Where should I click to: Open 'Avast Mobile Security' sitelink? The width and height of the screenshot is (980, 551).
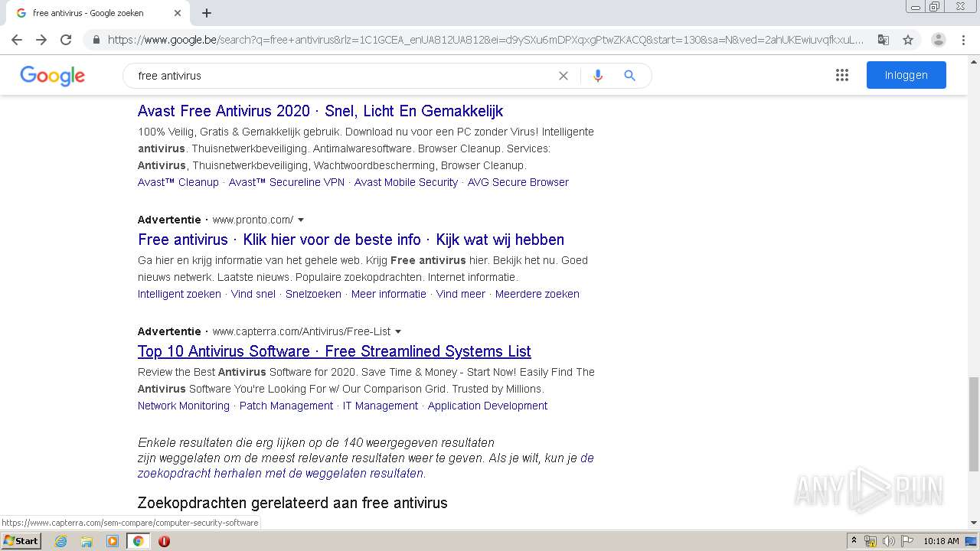(406, 182)
